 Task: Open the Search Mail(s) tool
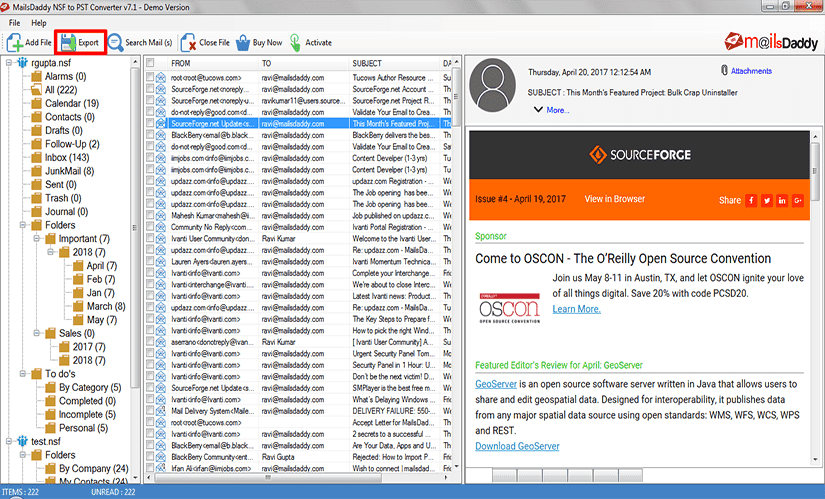click(140, 43)
